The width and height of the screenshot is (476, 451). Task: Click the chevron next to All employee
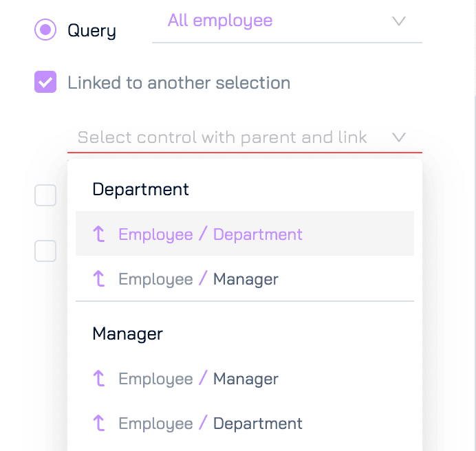(398, 21)
